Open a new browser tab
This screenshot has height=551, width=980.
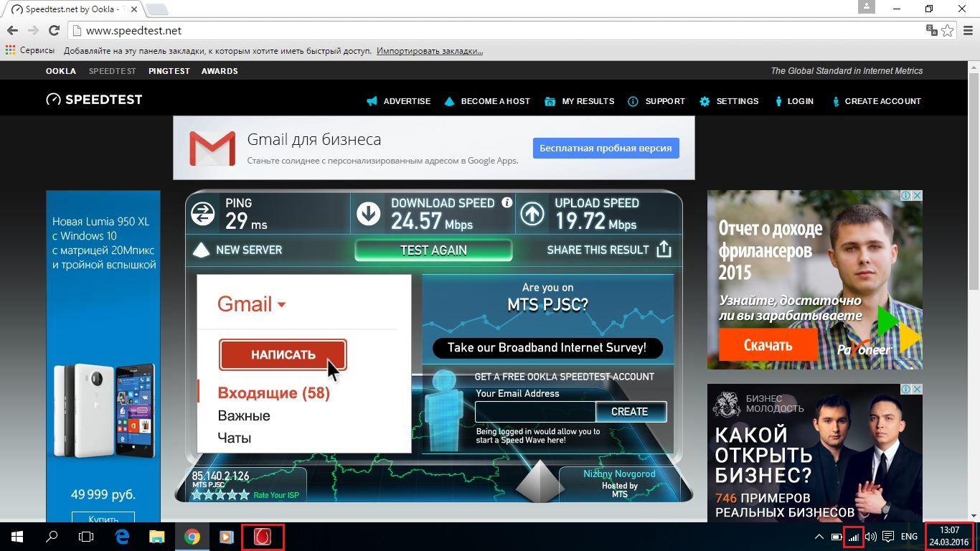(x=157, y=10)
